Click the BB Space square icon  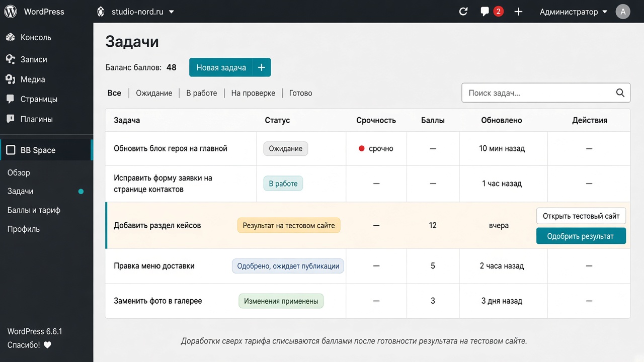pyautogui.click(x=11, y=150)
